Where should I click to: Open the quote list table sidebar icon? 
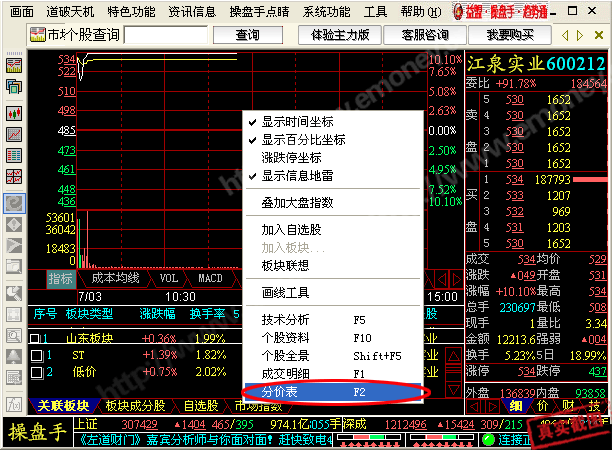pos(15,156)
